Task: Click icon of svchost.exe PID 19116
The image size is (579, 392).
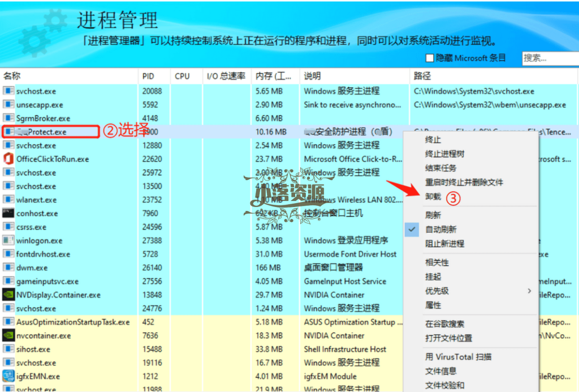Action: (8, 363)
